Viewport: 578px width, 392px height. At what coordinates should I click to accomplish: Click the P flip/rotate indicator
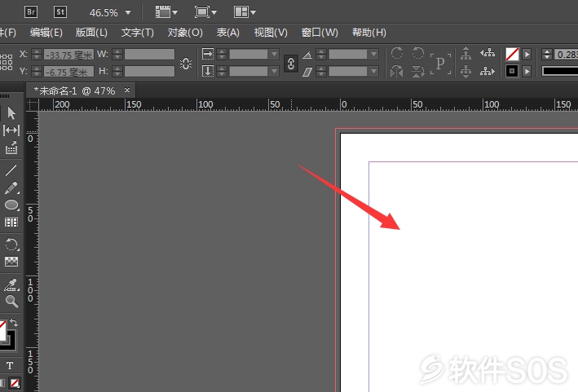coord(440,64)
